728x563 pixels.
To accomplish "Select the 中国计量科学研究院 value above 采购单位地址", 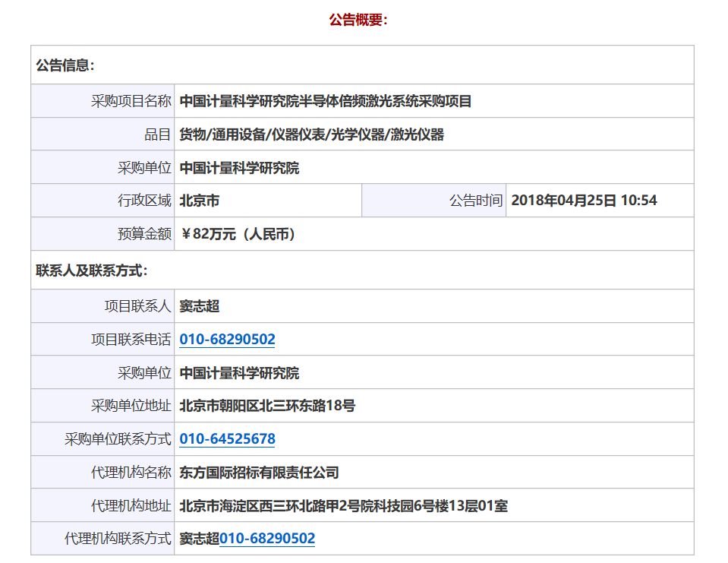I will pyautogui.click(x=239, y=373).
